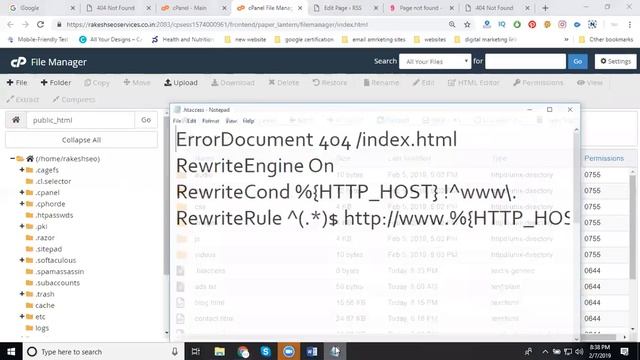The image size is (640, 360).
Task: Click Go next to the path field
Action: coord(146,120)
